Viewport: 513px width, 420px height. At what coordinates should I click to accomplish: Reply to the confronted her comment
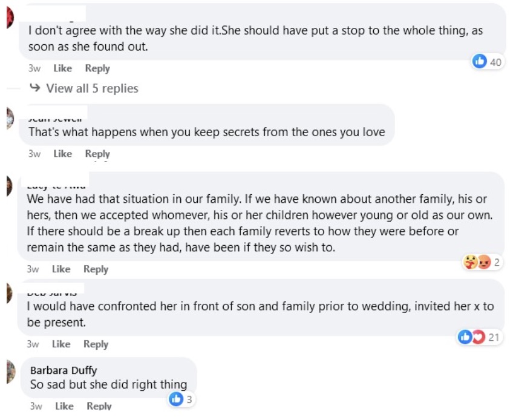pos(96,344)
